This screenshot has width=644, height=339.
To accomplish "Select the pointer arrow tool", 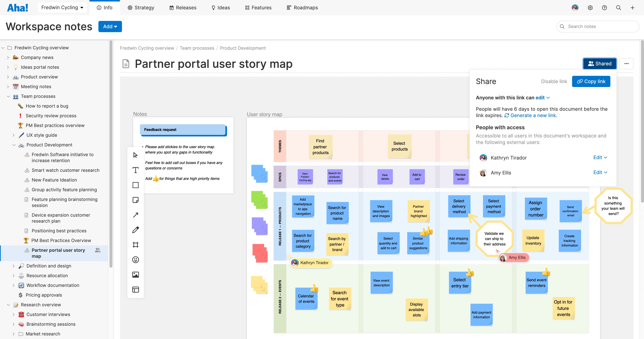I will (x=135, y=155).
